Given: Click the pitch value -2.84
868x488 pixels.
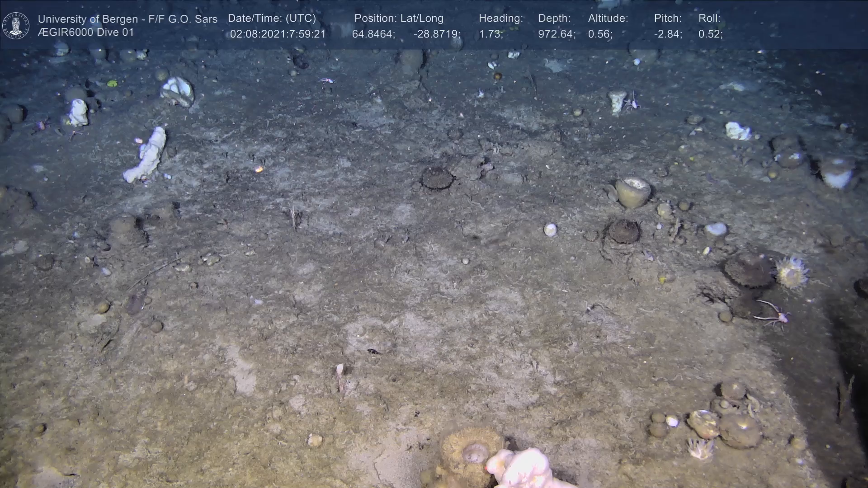Looking at the screenshot, I should pyautogui.click(x=668, y=34).
